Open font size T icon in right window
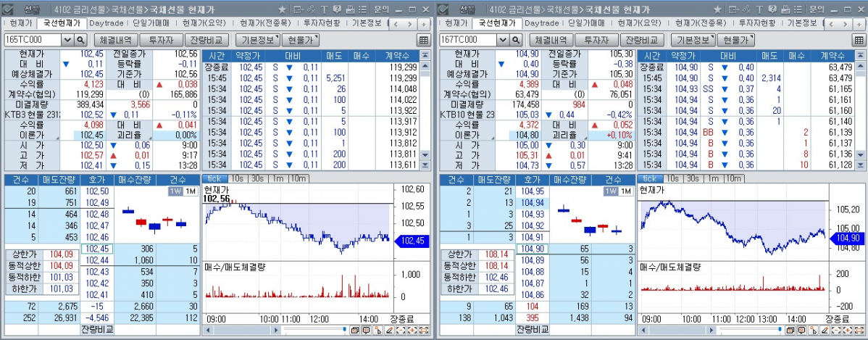Screen dimensions: 868x340 tap(759, 9)
